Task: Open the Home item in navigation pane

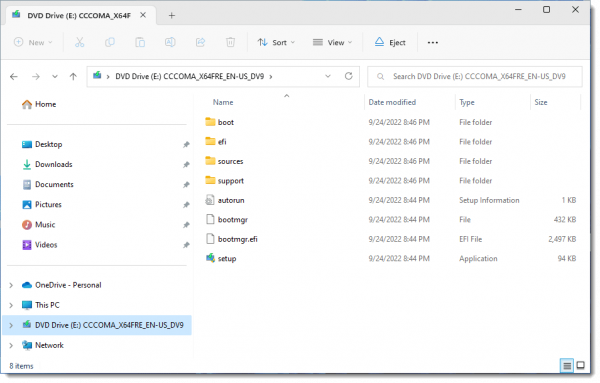Action: tap(39, 104)
